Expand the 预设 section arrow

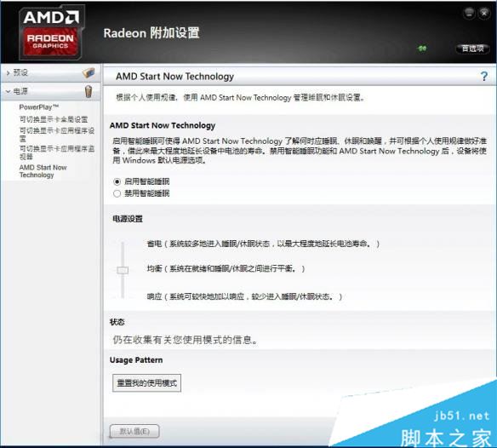pyautogui.click(x=8, y=73)
